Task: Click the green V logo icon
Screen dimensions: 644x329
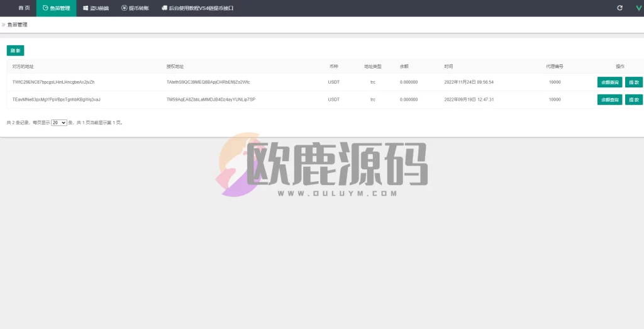Action: [x=639, y=8]
